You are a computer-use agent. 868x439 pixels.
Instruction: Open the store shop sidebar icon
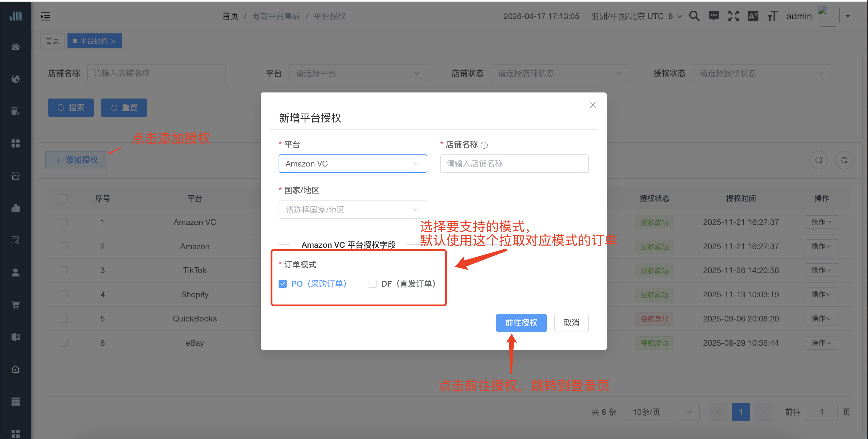click(x=16, y=176)
